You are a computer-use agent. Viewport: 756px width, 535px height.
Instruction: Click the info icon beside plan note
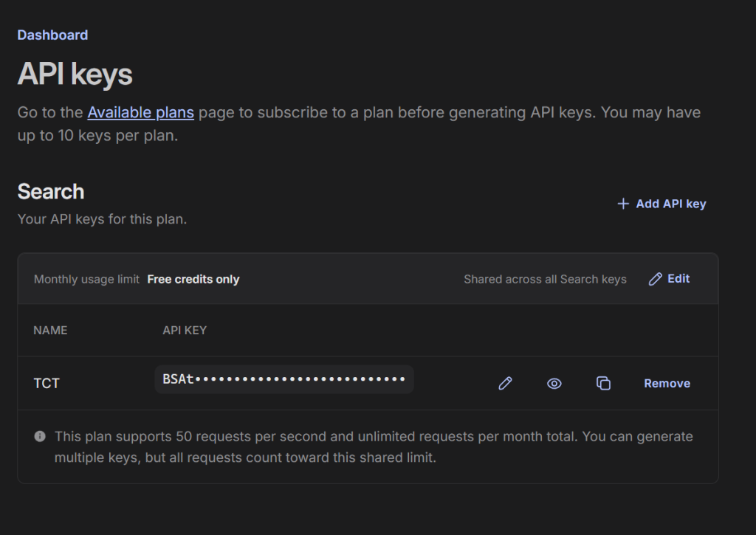(40, 436)
